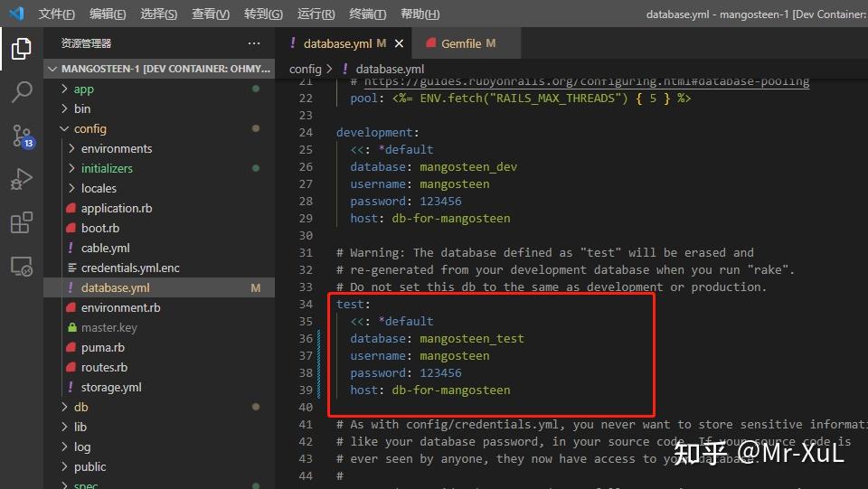Screen dimensions: 868x489
Task: Open Source Control view with 13 changes
Action: 23,136
